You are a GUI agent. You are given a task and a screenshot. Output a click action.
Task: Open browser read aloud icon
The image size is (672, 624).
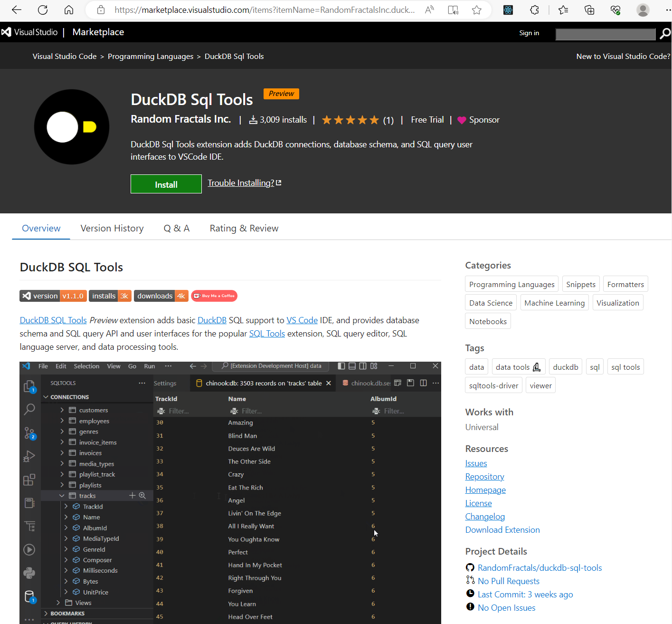click(x=429, y=10)
